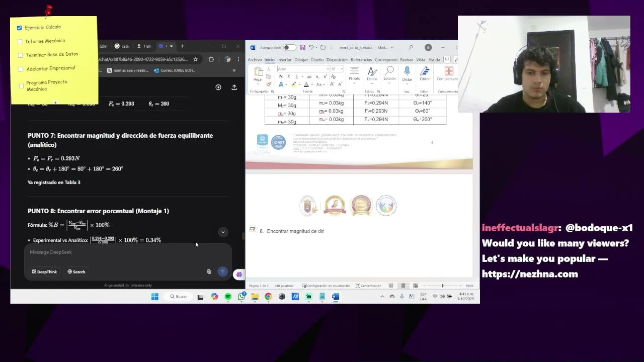Click the Save icon in Word title bar
Viewport: 644px width, 362px height.
tap(302, 47)
